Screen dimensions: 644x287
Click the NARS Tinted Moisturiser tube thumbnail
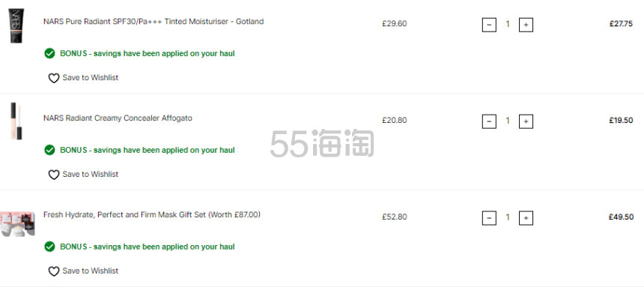16,25
